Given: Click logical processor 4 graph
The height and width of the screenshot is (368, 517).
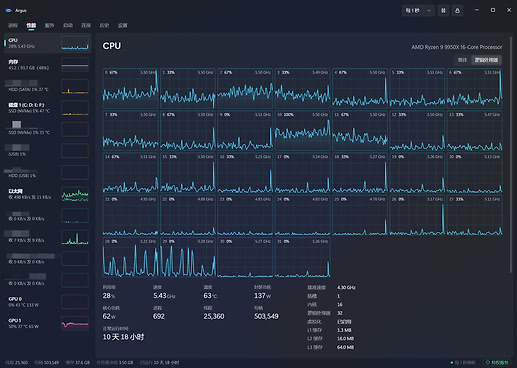Looking at the screenshot, I should (x=360, y=88).
